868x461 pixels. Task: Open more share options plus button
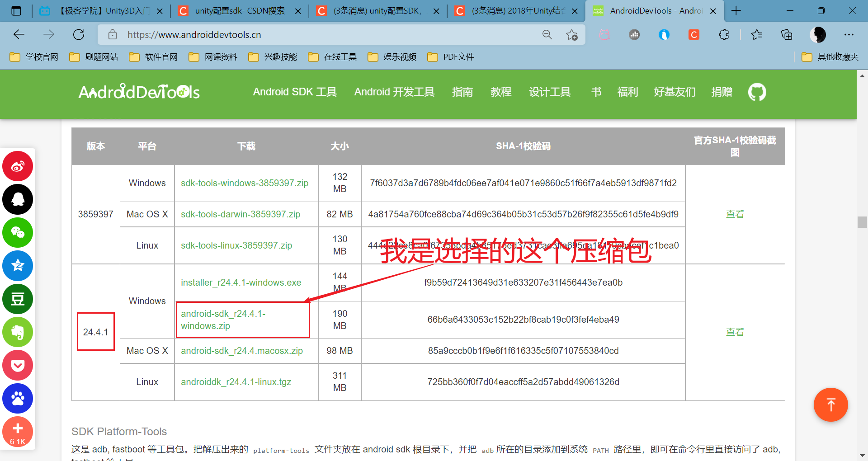[18, 432]
